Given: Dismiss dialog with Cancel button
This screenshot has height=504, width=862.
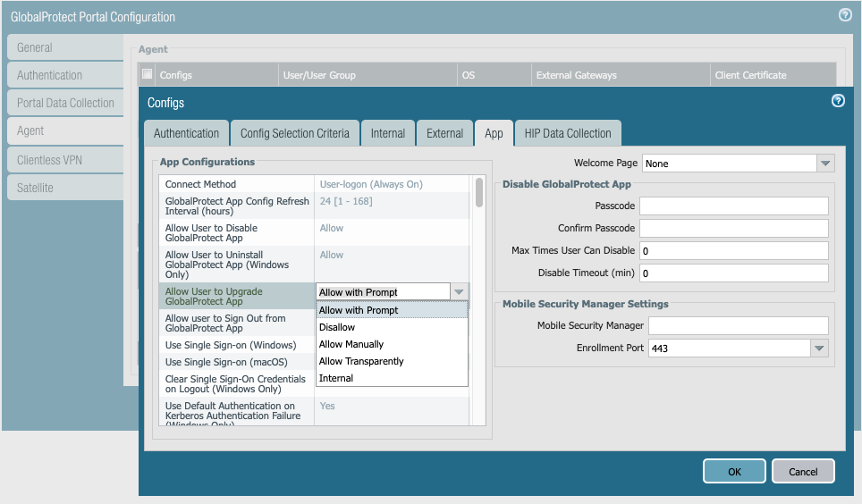Looking at the screenshot, I should pos(803,472).
